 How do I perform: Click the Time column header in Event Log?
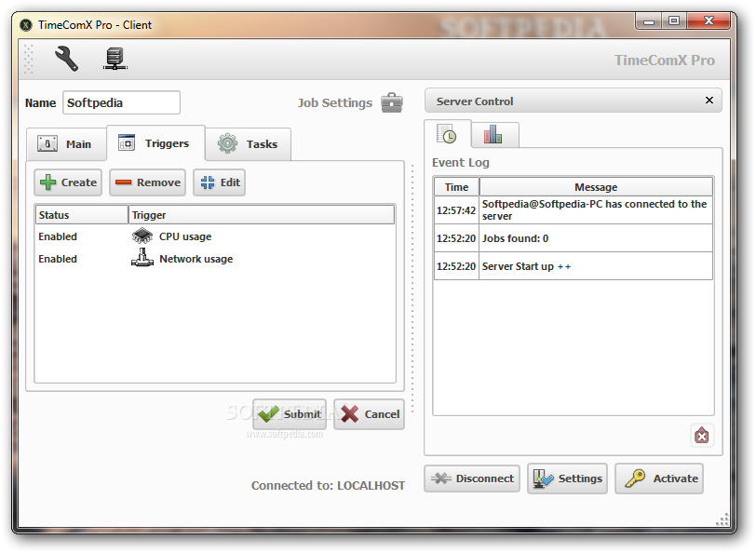pos(456,187)
